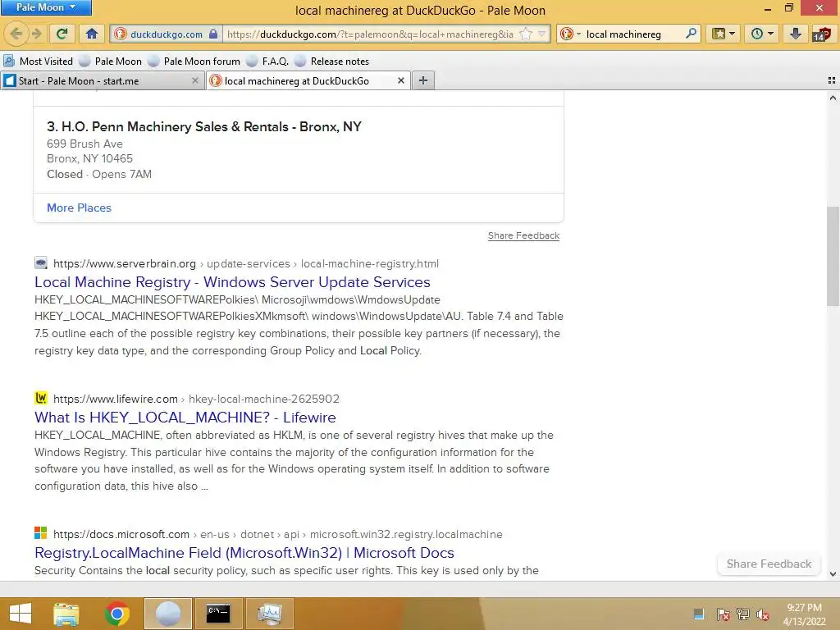Image resolution: width=840 pixels, height=630 pixels.
Task: Open the Release notes bookmark
Action: tap(332, 61)
